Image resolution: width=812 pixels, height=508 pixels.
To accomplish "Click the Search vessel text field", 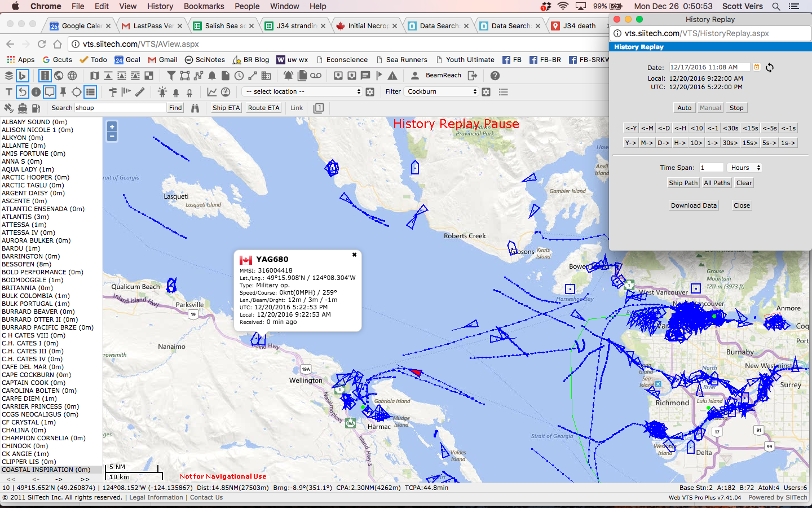I will point(120,108).
